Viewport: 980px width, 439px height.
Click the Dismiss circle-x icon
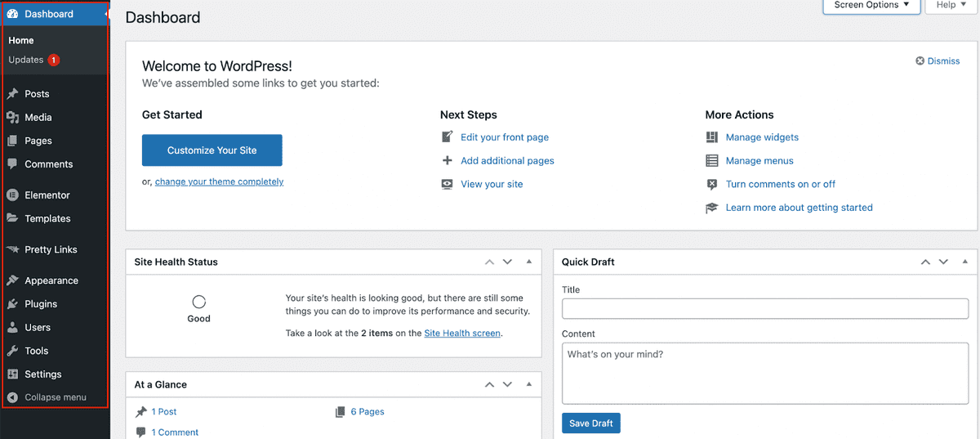click(920, 61)
